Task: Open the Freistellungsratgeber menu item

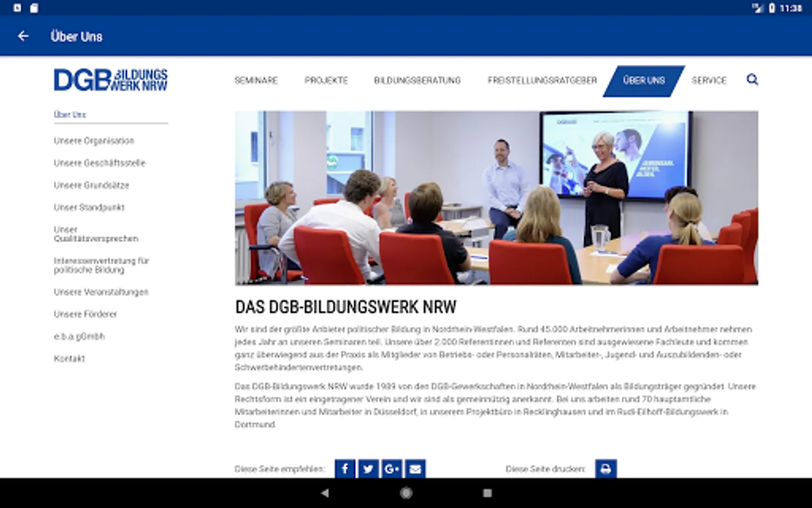Action: pyautogui.click(x=542, y=80)
